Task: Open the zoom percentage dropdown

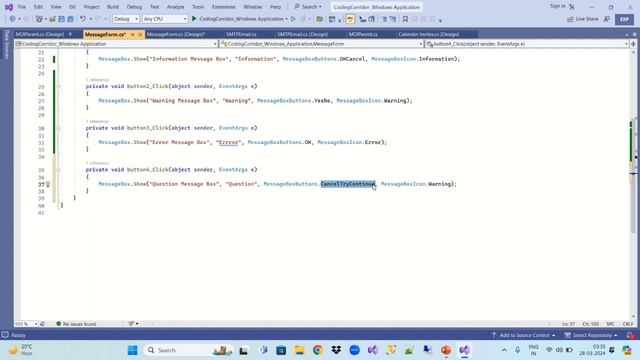Action: [x=26, y=324]
